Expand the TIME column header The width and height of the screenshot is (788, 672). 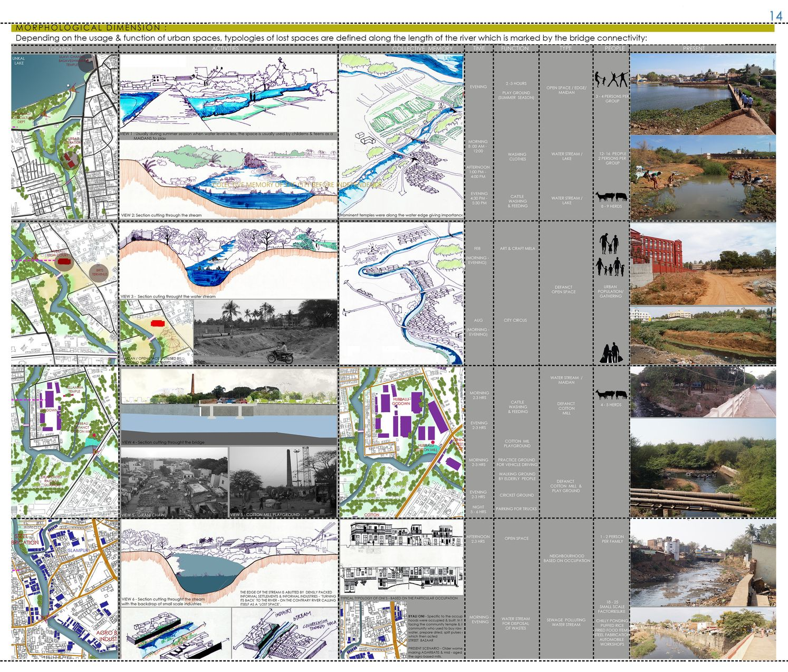pyautogui.click(x=479, y=47)
